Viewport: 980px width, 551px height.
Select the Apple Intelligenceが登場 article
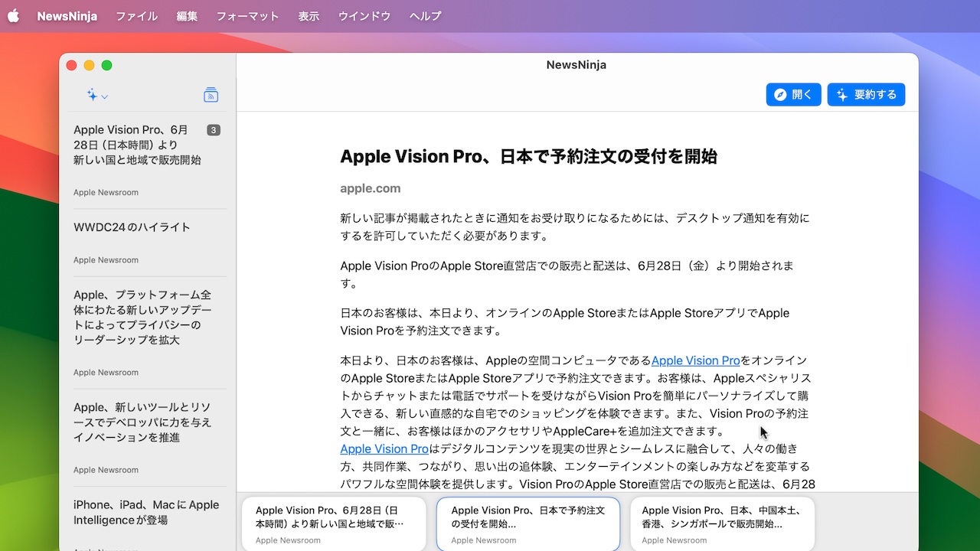pos(150,520)
